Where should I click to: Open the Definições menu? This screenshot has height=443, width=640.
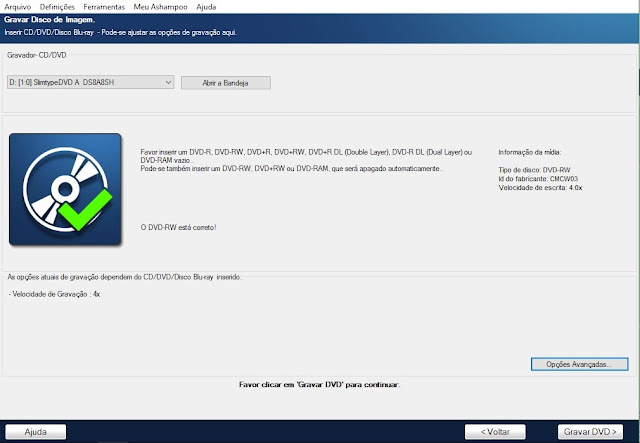tap(57, 7)
